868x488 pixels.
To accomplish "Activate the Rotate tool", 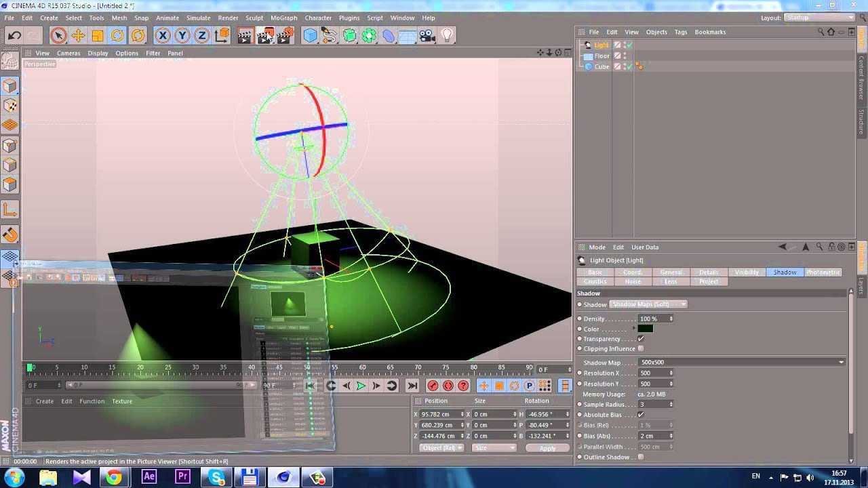I will coord(117,35).
